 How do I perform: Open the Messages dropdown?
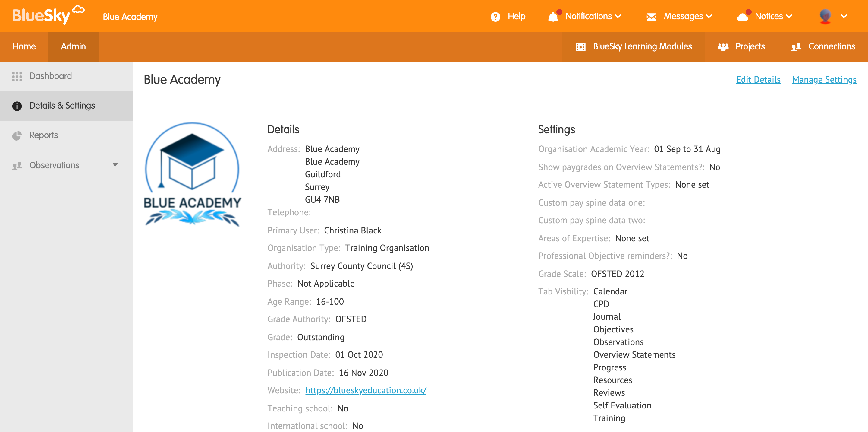688,16
